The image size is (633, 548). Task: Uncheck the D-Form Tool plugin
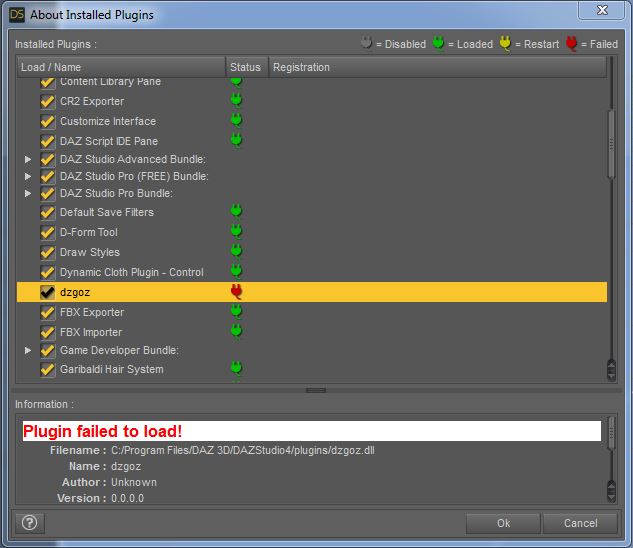point(48,232)
